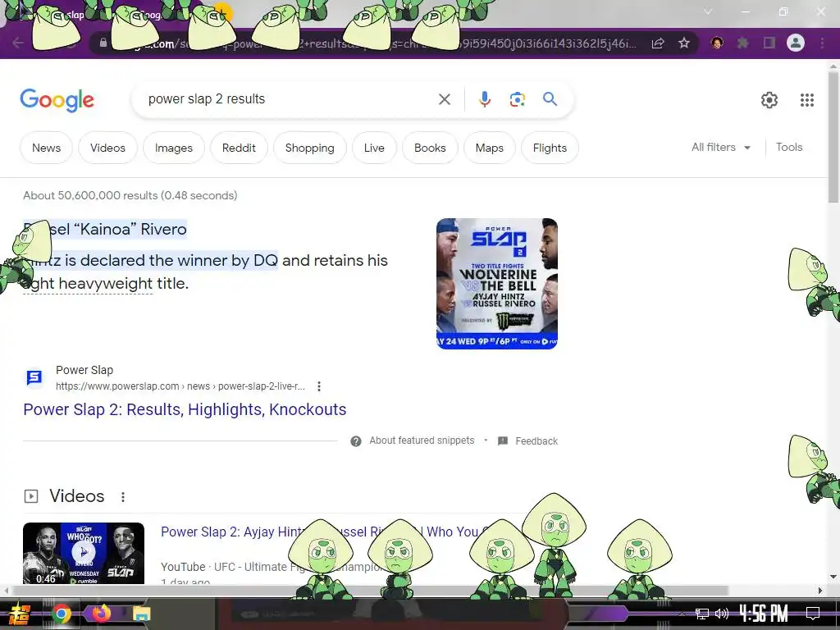Open the volume control in system tray
Viewport: 840px width, 630px height.
tap(722, 614)
